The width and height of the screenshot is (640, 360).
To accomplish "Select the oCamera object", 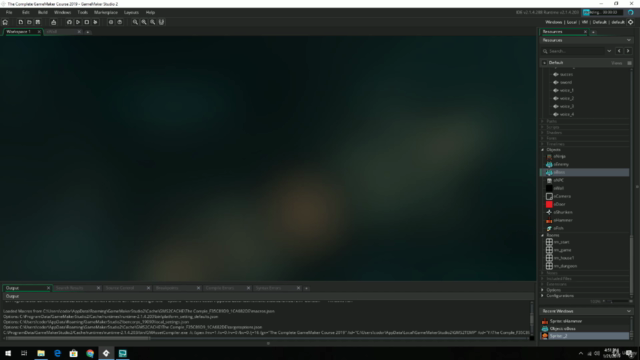I will [x=562, y=196].
